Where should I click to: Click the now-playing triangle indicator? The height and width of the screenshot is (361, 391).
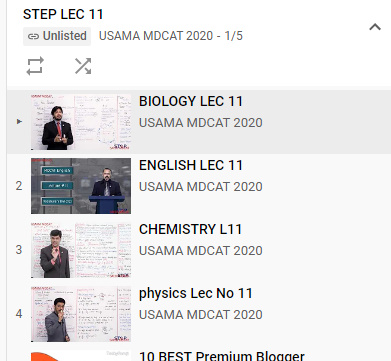(x=19, y=122)
